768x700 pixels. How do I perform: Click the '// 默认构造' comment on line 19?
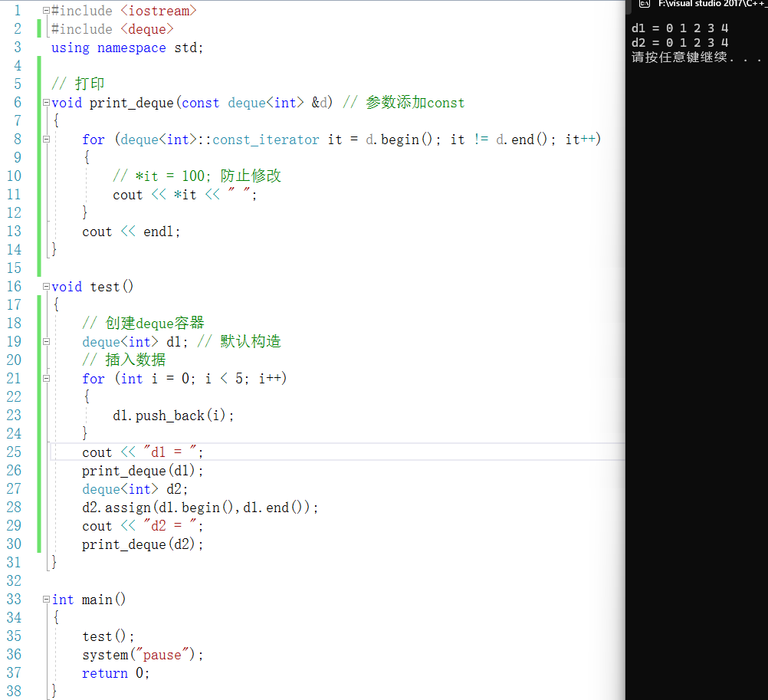click(x=239, y=341)
